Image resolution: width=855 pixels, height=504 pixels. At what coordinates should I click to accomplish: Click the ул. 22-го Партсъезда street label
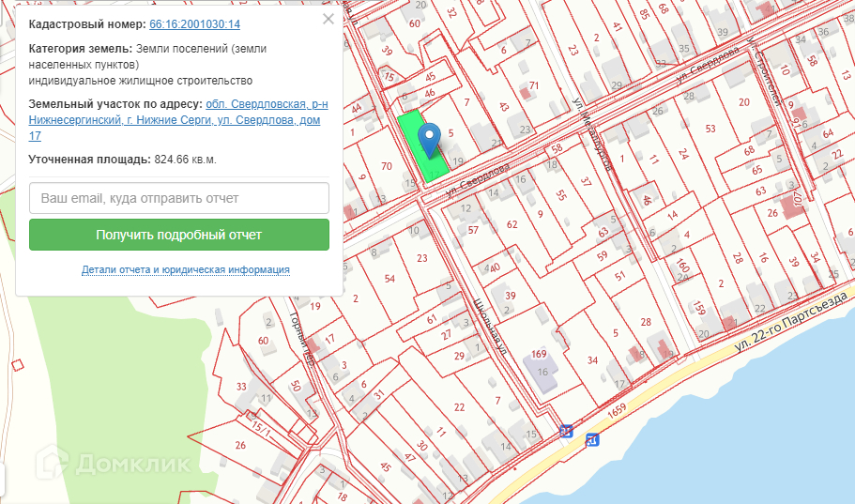click(790, 321)
